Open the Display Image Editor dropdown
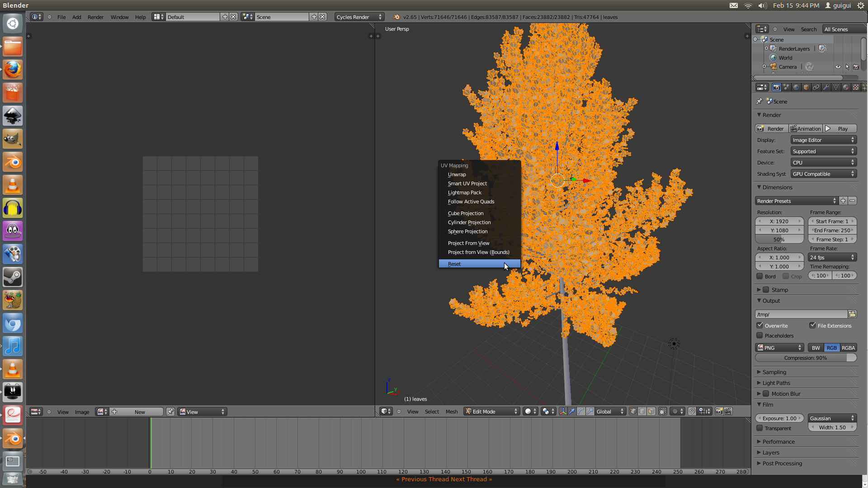This screenshot has width=868, height=488. (x=823, y=140)
